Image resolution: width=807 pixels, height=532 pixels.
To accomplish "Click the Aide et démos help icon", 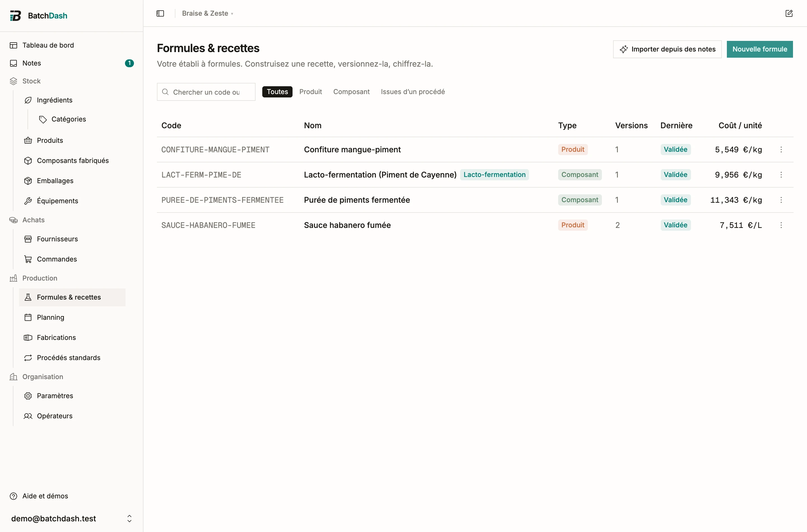I will (13, 496).
